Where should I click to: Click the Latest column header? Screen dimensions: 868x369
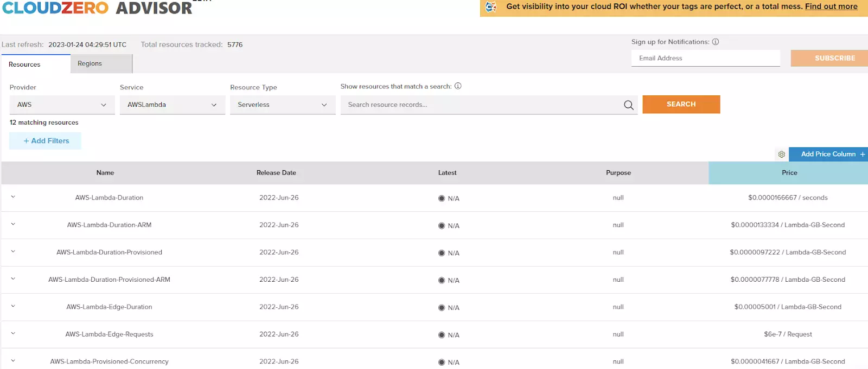tap(448, 173)
